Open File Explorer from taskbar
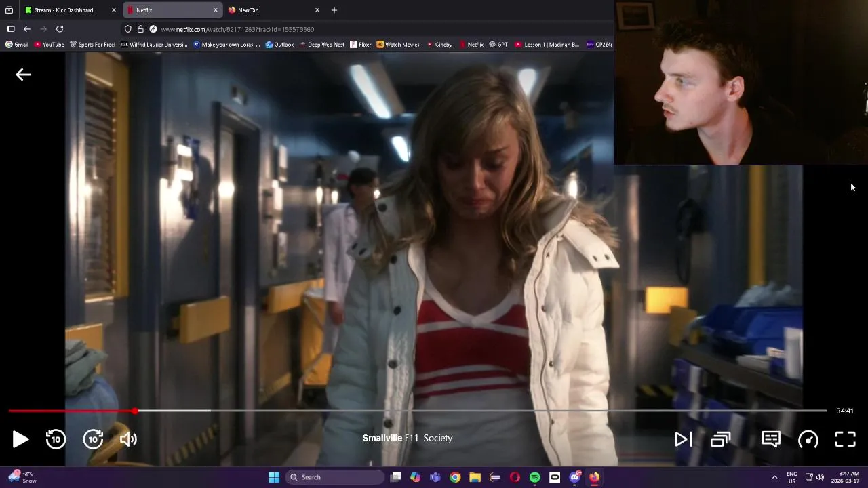Viewport: 868px width, 488px height. (475, 477)
